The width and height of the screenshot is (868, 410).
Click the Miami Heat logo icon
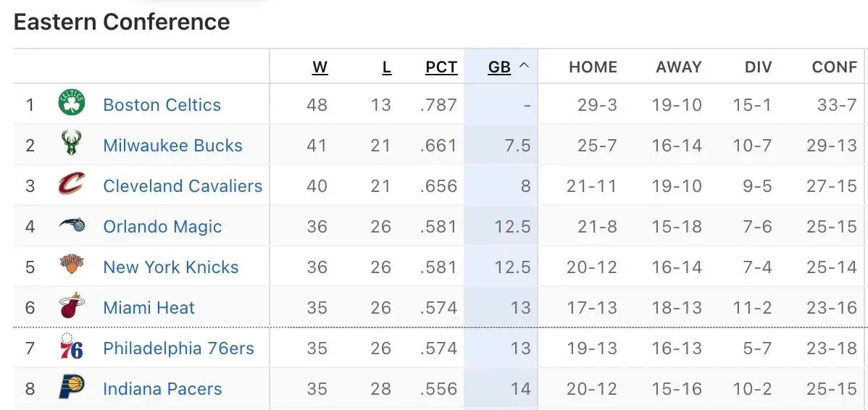pyautogui.click(x=72, y=306)
